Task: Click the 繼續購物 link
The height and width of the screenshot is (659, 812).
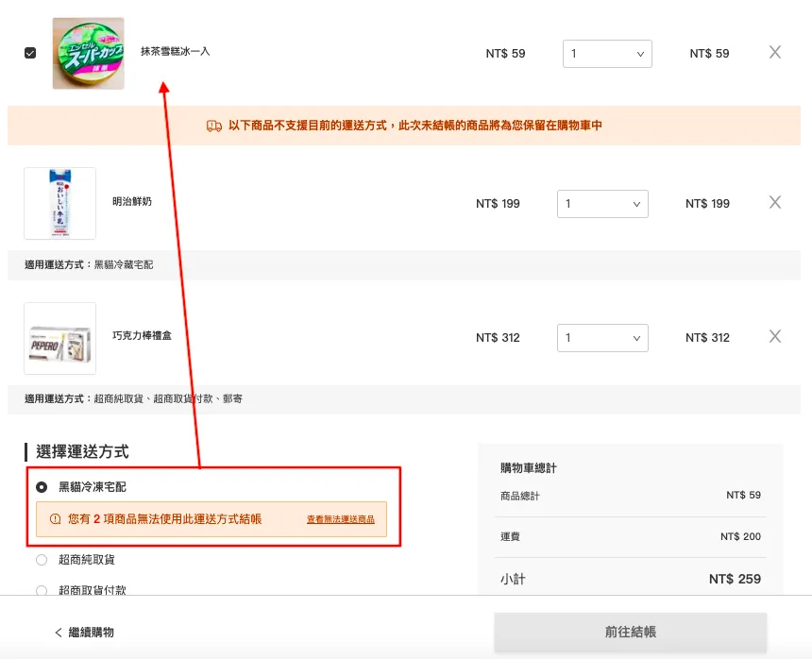Action: pos(92,632)
